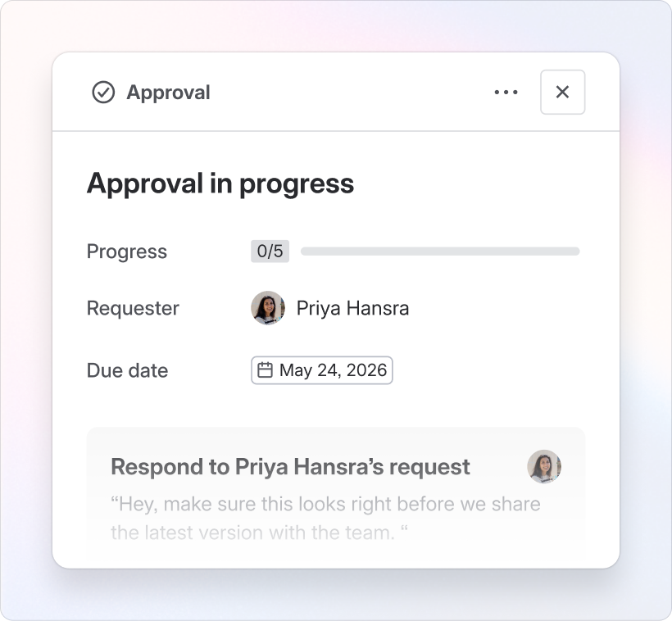Click the calendar icon in due date
The width and height of the screenshot is (672, 621).
click(x=265, y=369)
